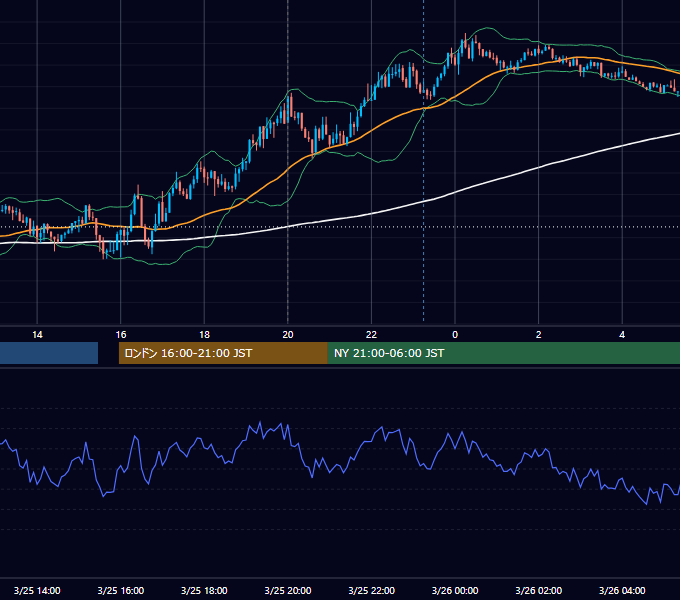Click the hour 16 axis label
This screenshot has width=680, height=600.
(x=121, y=335)
